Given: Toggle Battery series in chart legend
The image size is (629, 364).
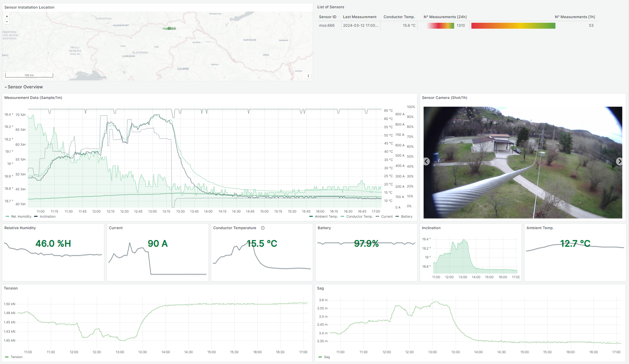Looking at the screenshot, I should 407,217.
